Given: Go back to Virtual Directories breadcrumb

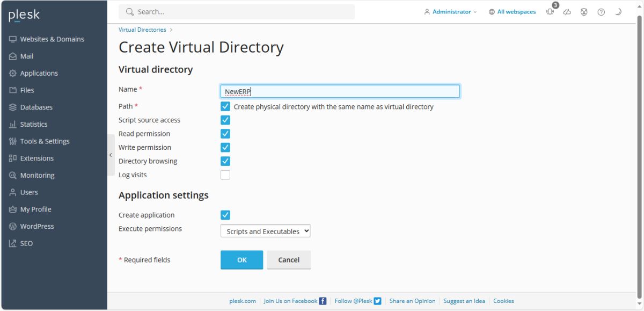Looking at the screenshot, I should click(142, 30).
